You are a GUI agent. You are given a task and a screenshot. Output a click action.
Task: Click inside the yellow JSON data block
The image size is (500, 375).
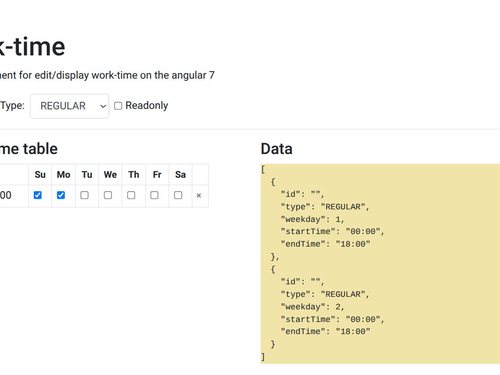(380, 263)
